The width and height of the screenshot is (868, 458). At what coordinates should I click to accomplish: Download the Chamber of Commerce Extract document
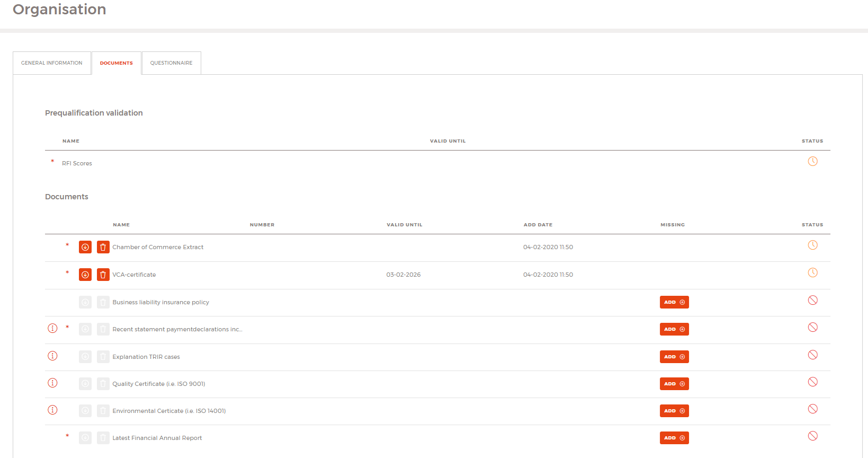point(85,247)
